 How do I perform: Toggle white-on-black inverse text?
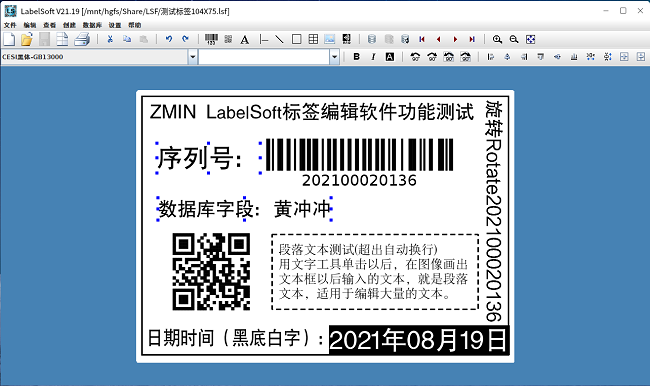tap(390, 57)
